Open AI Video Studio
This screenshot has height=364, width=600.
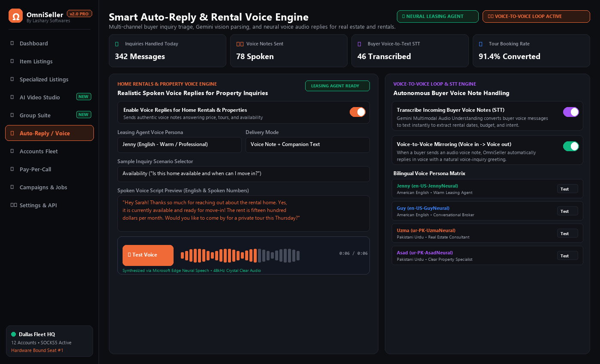pyautogui.click(x=49, y=97)
